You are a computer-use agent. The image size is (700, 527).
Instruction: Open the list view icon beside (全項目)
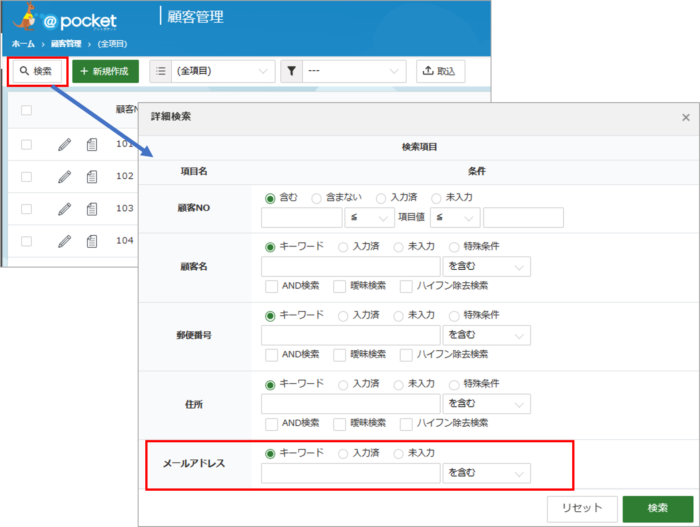point(161,71)
